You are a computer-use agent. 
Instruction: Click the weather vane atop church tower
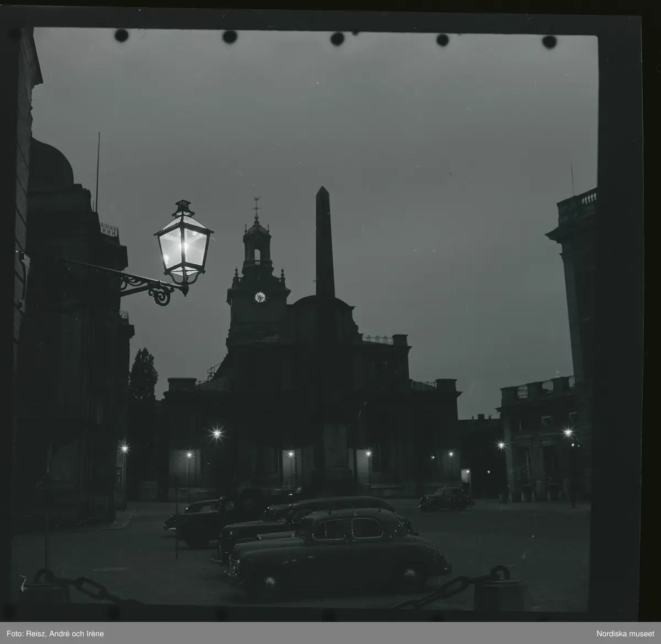point(256,205)
